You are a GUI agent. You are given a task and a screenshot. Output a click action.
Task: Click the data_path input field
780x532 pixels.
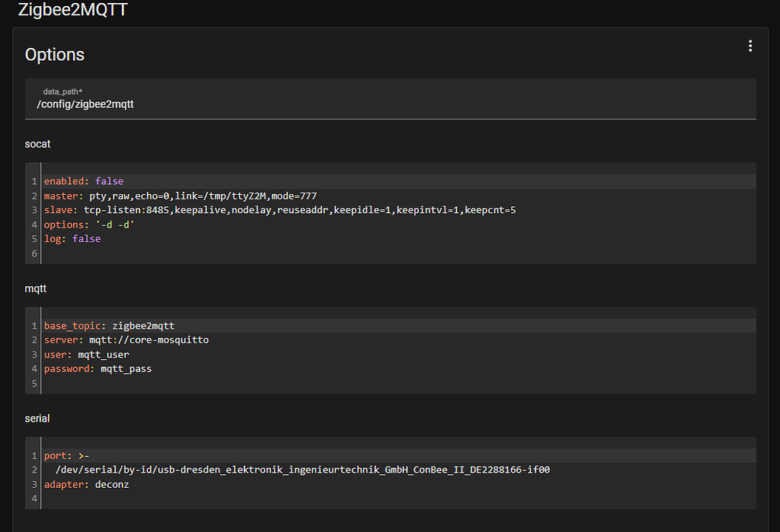(390, 104)
